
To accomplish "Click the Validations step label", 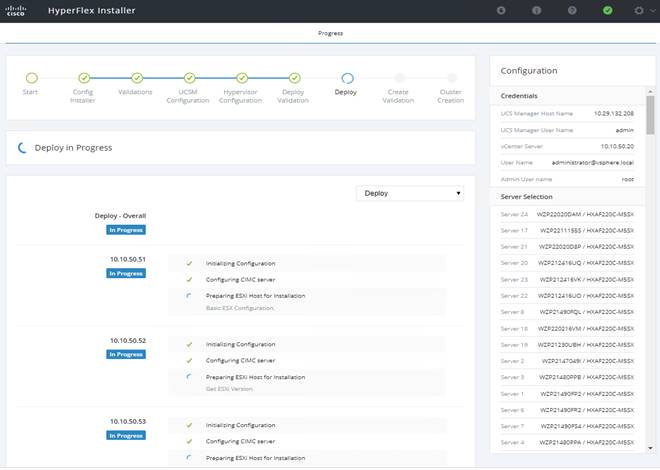I will (x=135, y=92).
